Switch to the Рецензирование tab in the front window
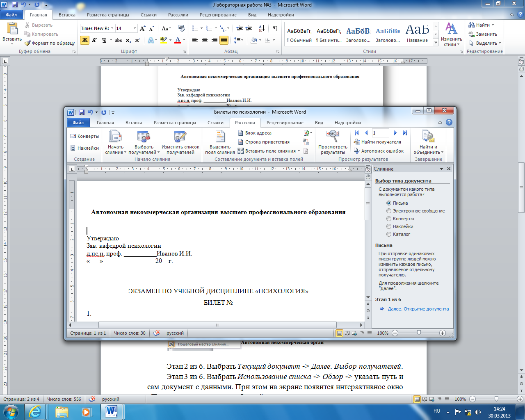525x420 pixels. [x=285, y=123]
